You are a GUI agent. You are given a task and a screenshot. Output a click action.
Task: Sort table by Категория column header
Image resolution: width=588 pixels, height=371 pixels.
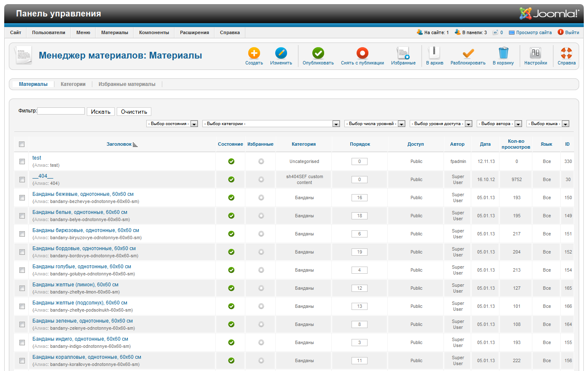tap(303, 144)
